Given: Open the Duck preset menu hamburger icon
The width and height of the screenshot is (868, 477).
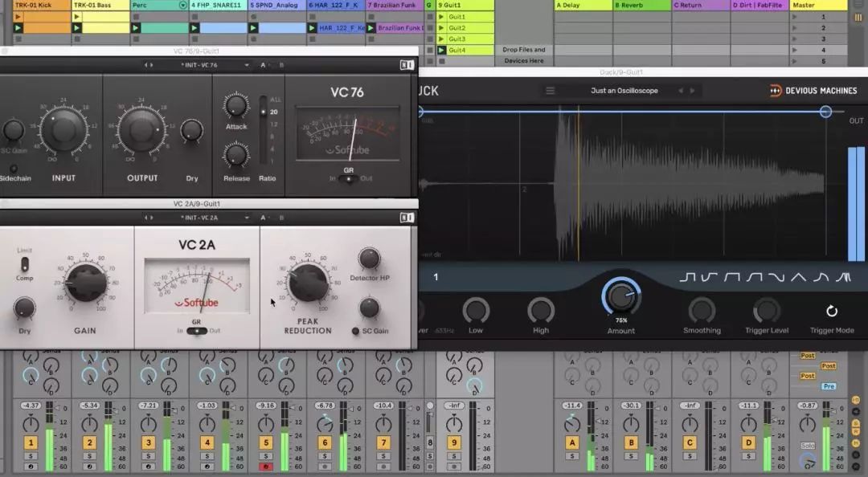Looking at the screenshot, I should [x=550, y=90].
